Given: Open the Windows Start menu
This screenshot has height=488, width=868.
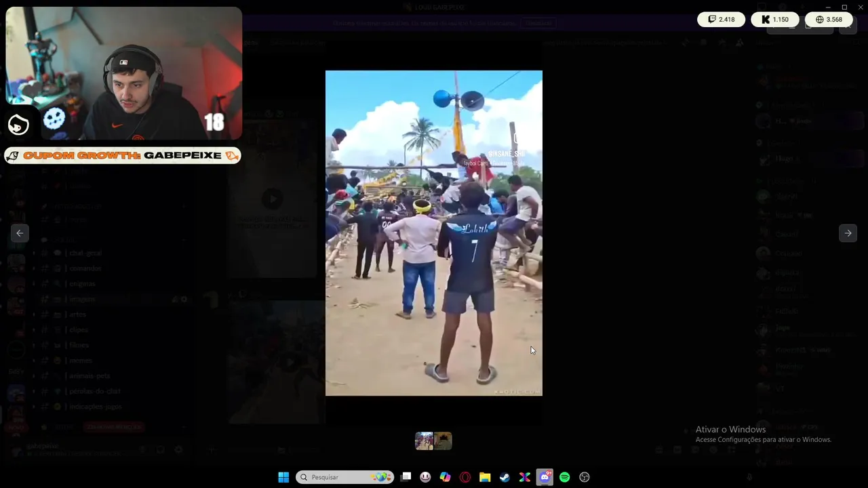Looking at the screenshot, I should click(283, 477).
